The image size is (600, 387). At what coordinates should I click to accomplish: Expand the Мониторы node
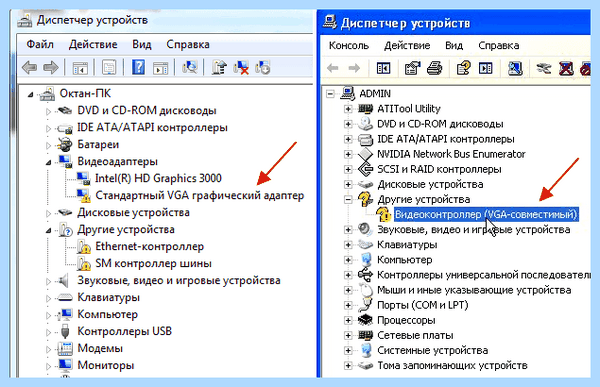pos(48,366)
